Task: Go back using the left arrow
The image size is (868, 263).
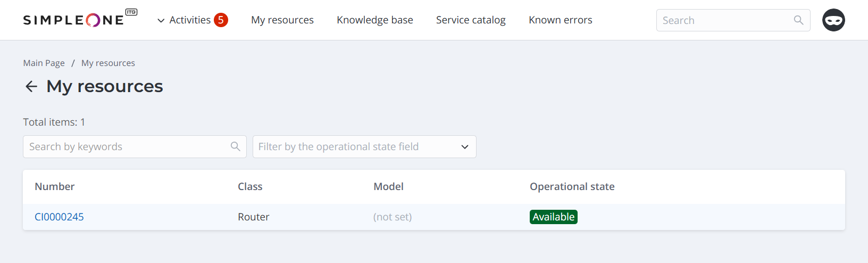Action: point(31,86)
